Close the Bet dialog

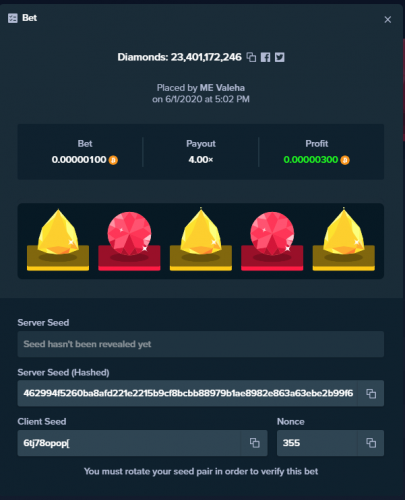[x=388, y=20]
